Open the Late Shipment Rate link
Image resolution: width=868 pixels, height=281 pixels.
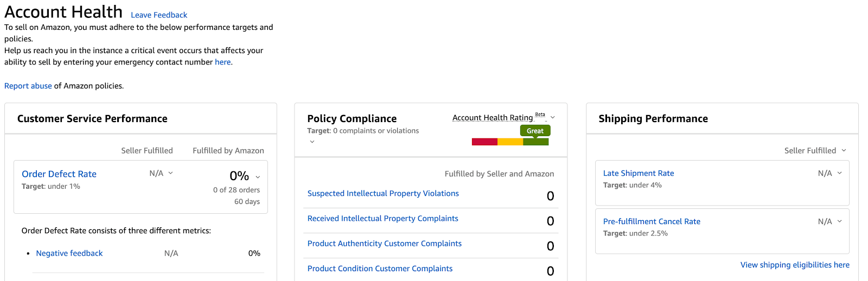(x=639, y=174)
